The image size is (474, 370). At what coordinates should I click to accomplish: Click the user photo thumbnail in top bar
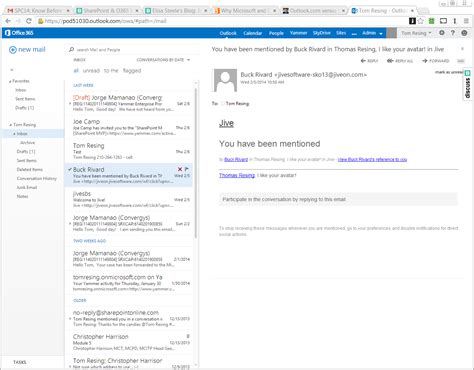click(x=391, y=33)
